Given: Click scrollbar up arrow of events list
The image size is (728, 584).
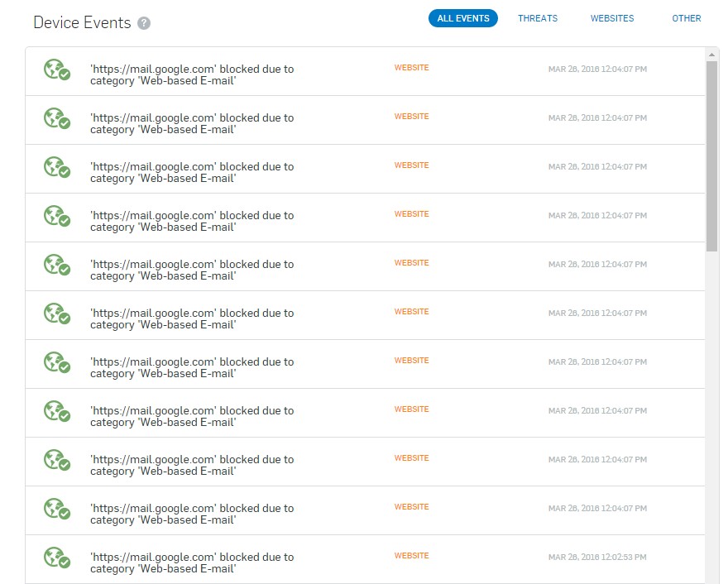Looking at the screenshot, I should click(x=711, y=55).
